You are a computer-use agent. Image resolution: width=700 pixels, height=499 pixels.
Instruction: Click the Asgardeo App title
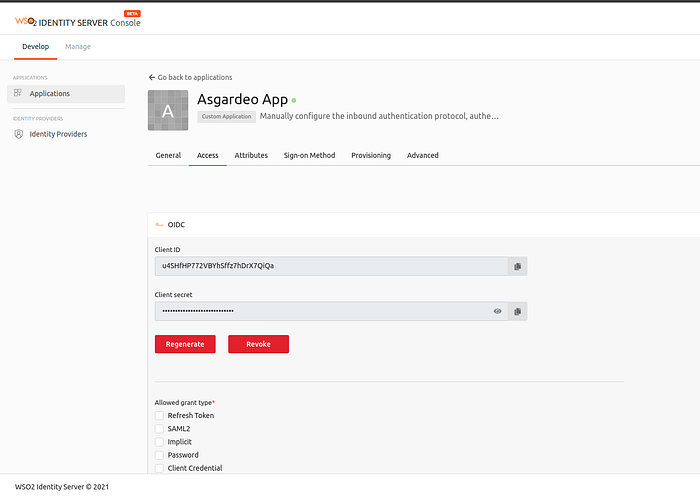pyautogui.click(x=242, y=99)
